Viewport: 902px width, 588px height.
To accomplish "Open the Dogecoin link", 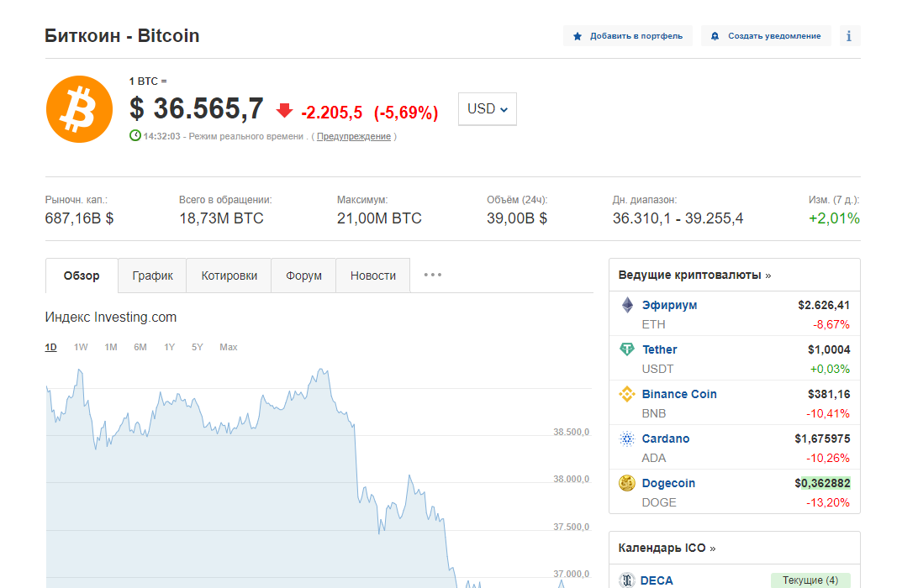I will click(x=668, y=483).
